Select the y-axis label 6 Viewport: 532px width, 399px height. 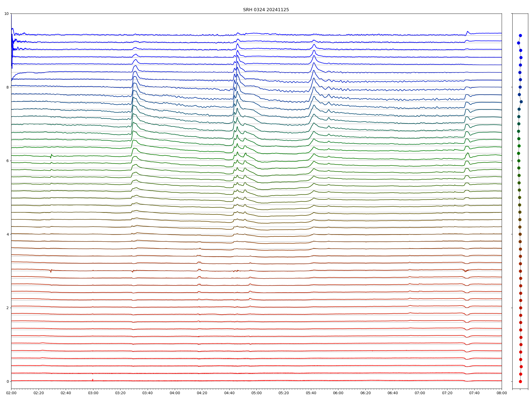pos(7,161)
